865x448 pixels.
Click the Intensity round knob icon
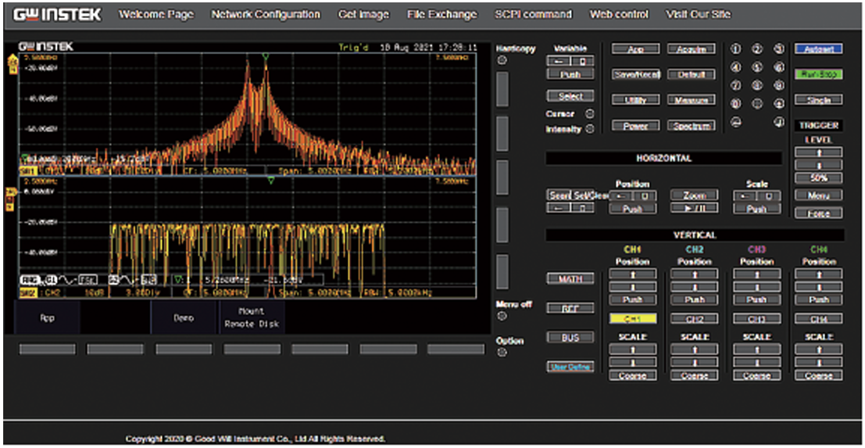pos(590,129)
